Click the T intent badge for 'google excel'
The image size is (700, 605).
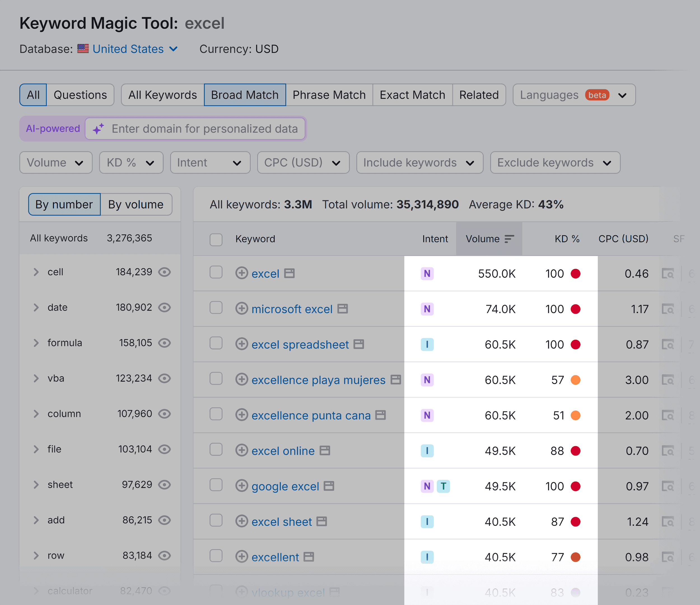443,486
